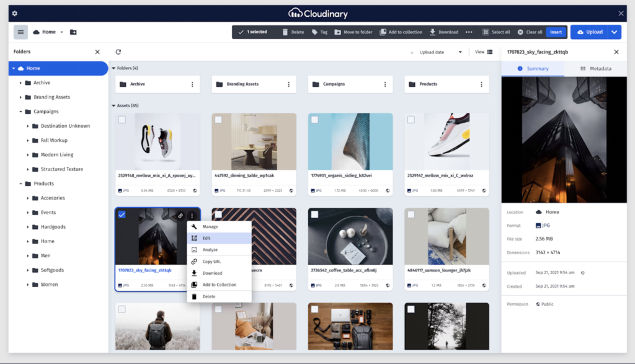This screenshot has width=635, height=364.
Task: Open the three-dot more actions in toolbar
Action: pos(469,32)
